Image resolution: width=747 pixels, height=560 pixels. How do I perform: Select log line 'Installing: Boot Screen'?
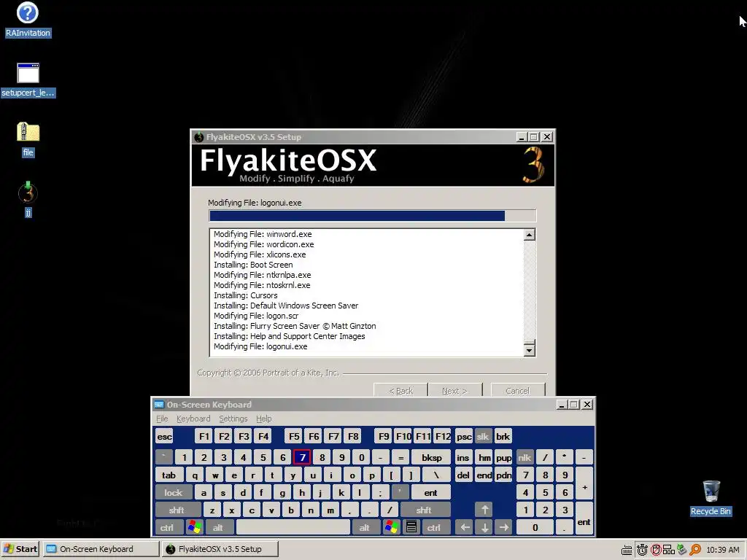(x=253, y=265)
